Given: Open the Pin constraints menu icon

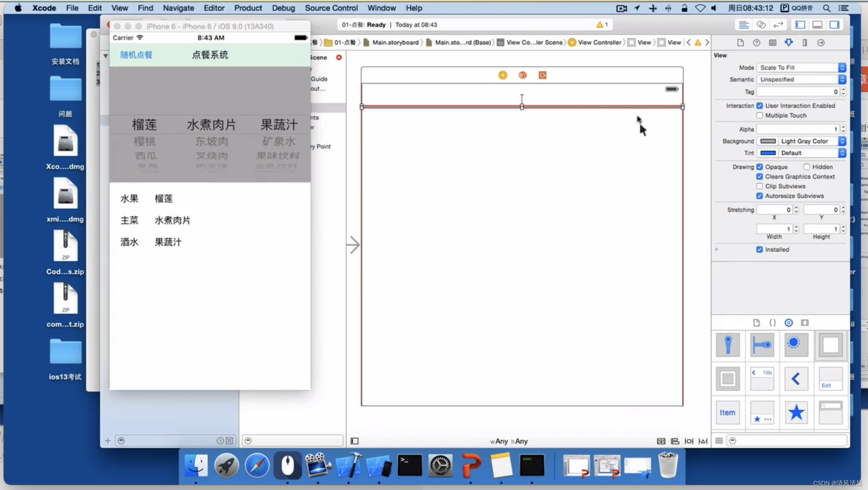Looking at the screenshot, I should tap(689, 441).
